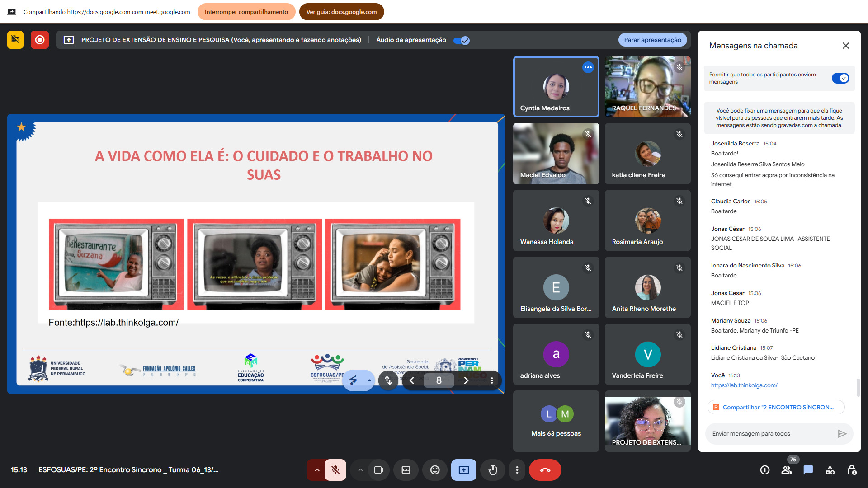
Task: Raise your hand
Action: (493, 470)
